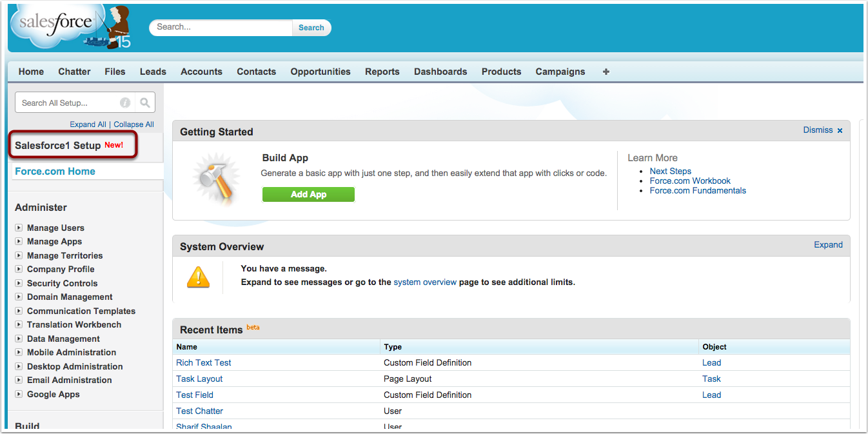The height and width of the screenshot is (434, 868).
Task: Open the Campaigns tab
Action: click(x=560, y=72)
